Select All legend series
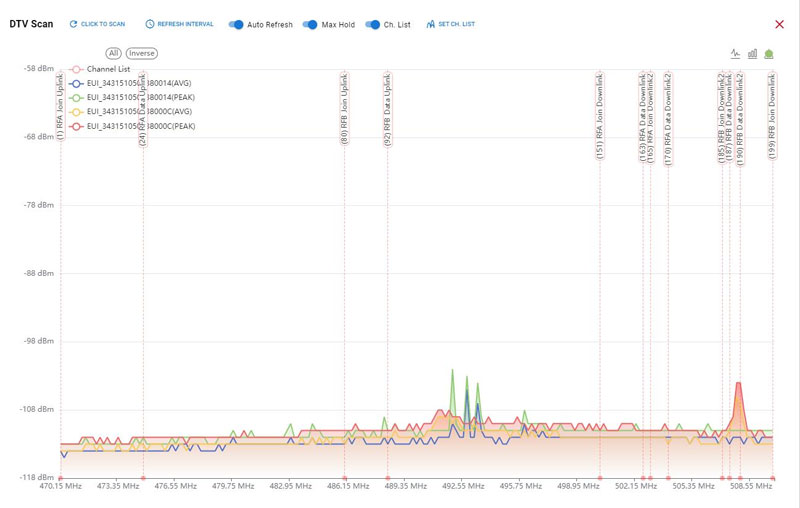The height and width of the screenshot is (508, 800). coord(114,53)
